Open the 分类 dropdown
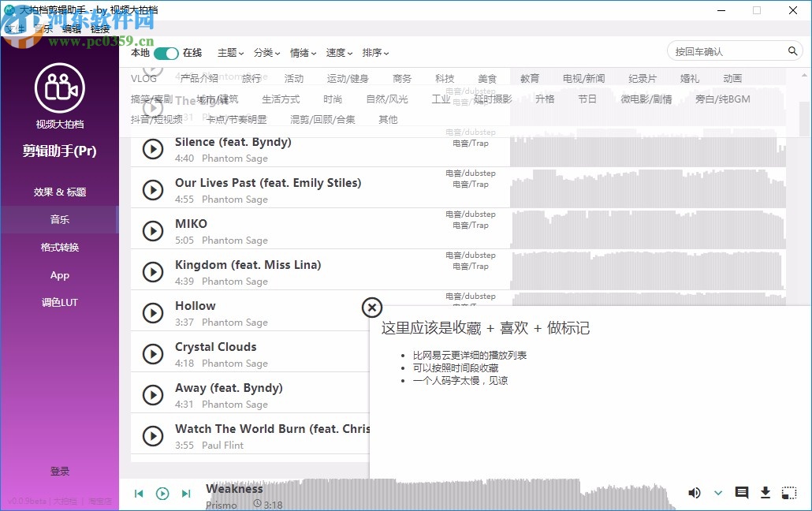The image size is (812, 511). pyautogui.click(x=266, y=53)
